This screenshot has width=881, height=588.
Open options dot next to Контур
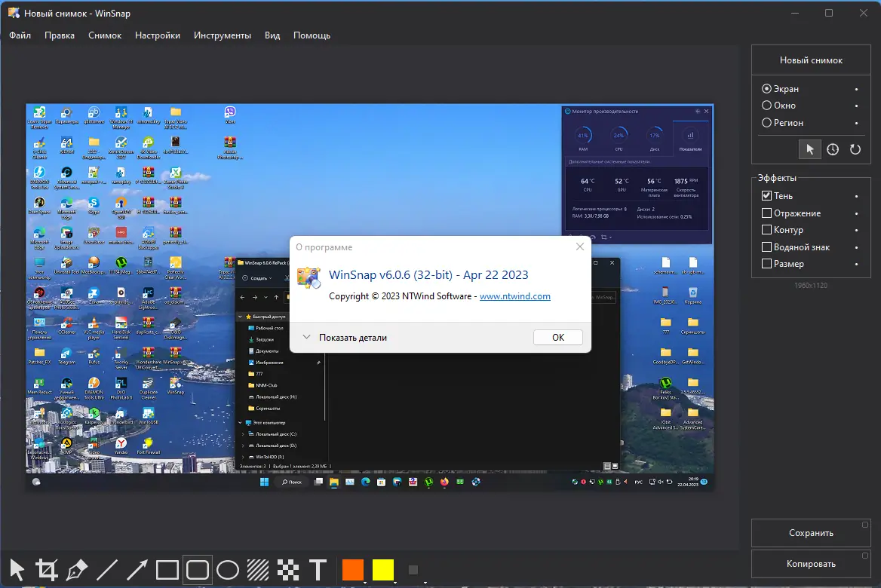[x=856, y=230]
